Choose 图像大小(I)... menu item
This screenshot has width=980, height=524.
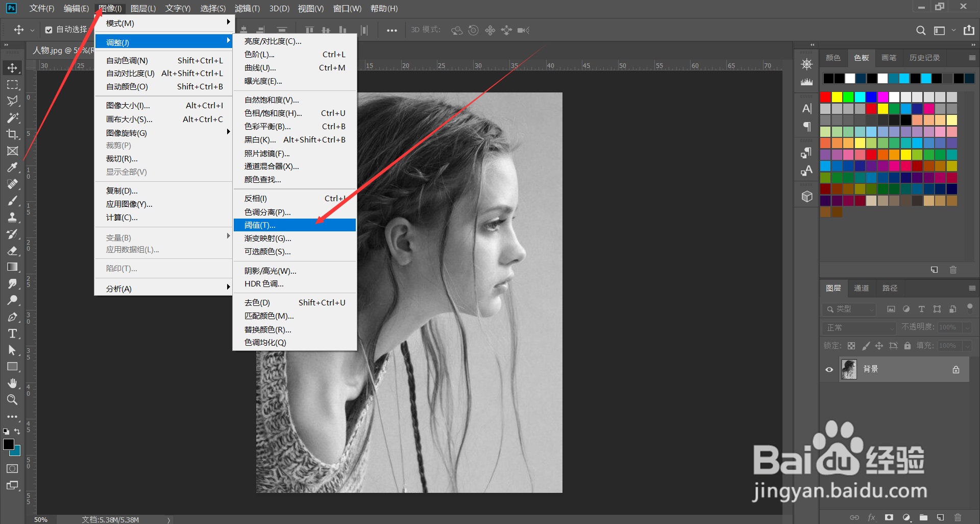(164, 105)
